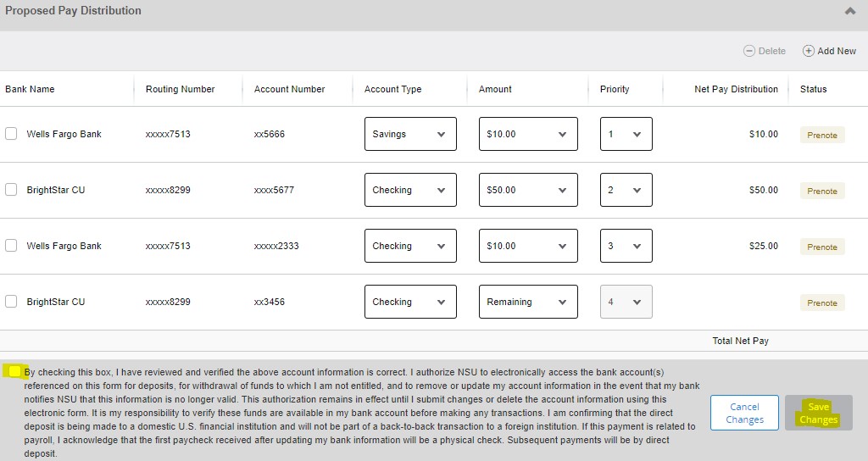Open the amount dropdown for xxxxx2333
This screenshot has height=461, width=868.
528,246
